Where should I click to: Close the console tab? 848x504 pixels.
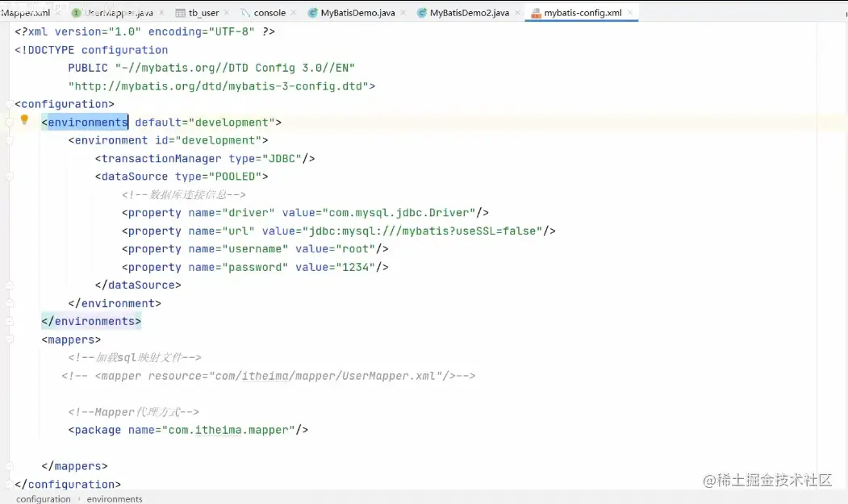click(293, 12)
